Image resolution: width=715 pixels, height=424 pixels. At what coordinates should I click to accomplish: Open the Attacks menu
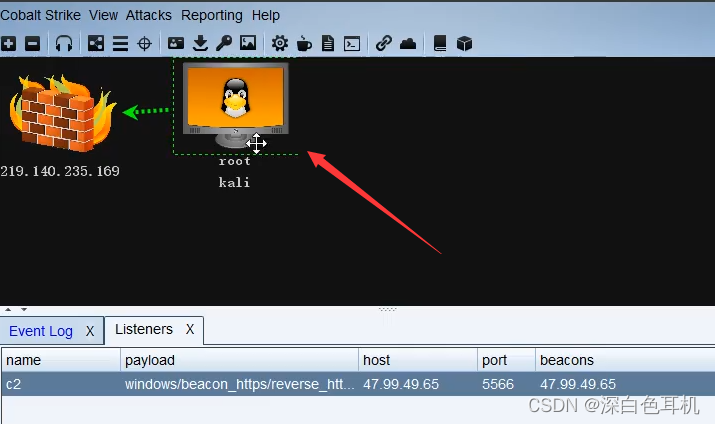point(149,15)
